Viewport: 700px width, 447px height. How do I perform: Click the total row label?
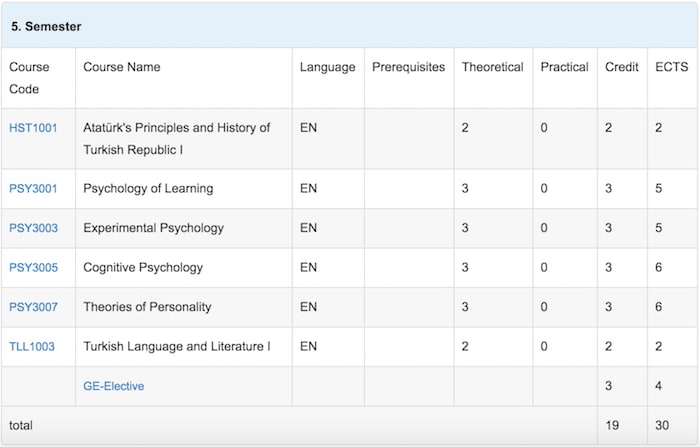click(x=21, y=425)
